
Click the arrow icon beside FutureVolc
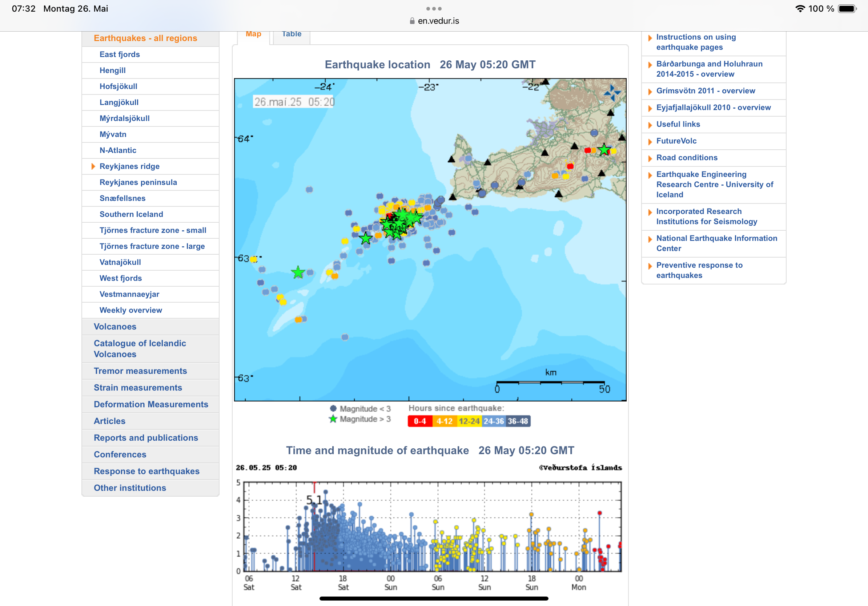pyautogui.click(x=650, y=142)
